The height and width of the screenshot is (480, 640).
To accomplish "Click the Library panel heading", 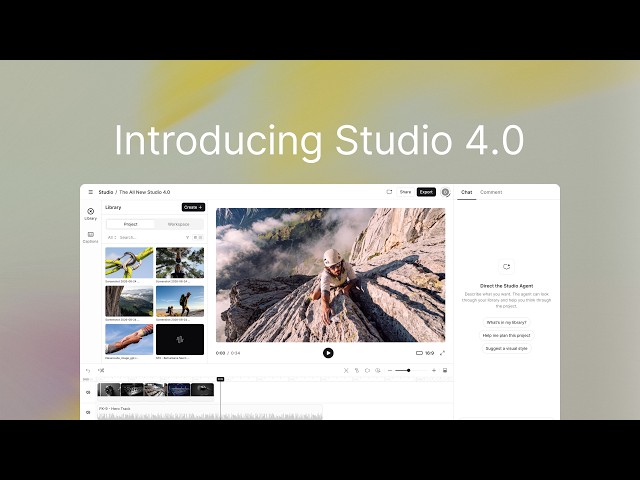I will (113, 207).
